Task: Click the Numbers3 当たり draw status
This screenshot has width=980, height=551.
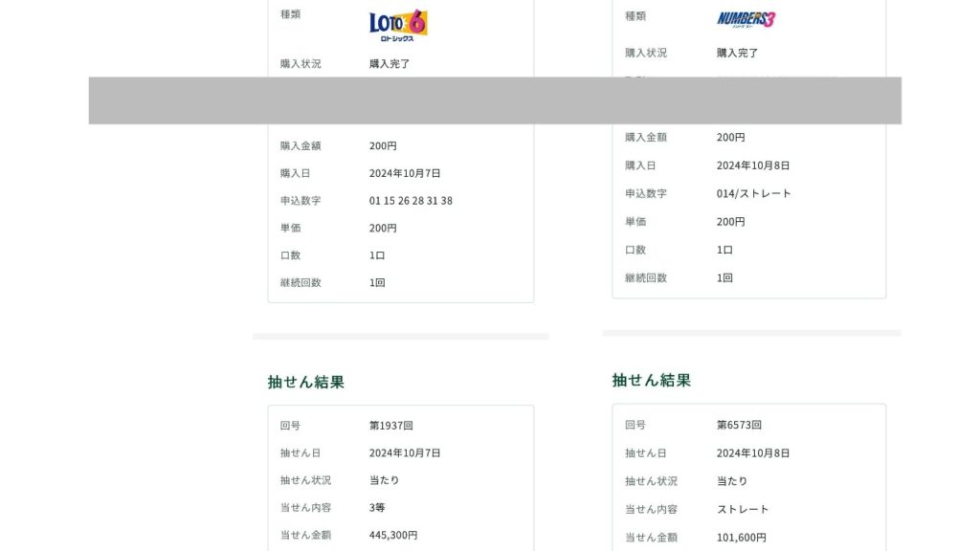Action: (x=731, y=481)
